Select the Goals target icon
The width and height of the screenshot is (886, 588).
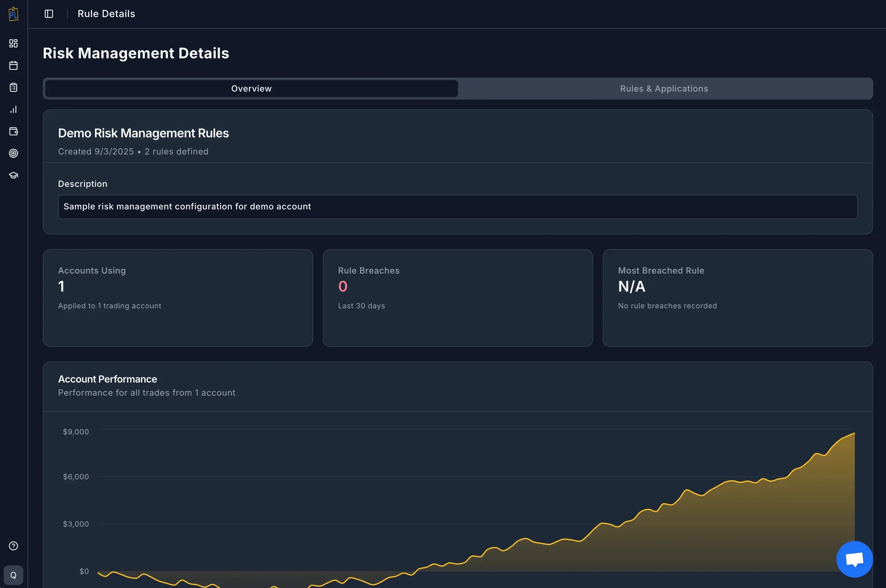13,153
